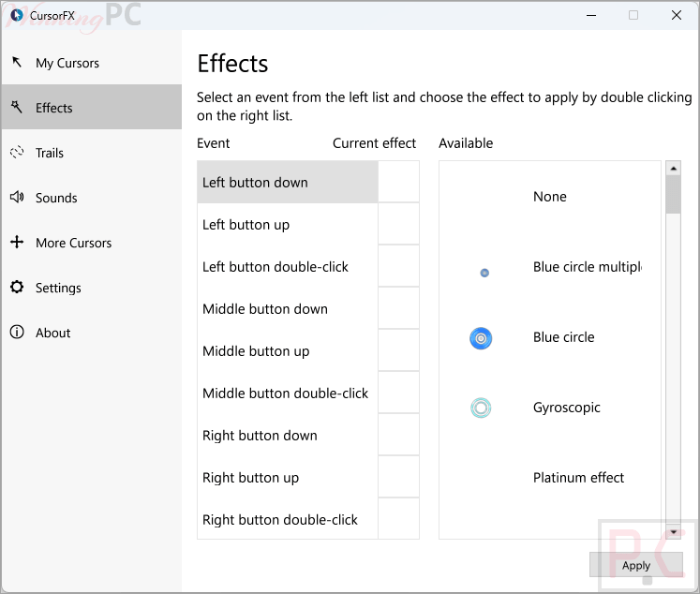Select the Gyroscopic effect preview icon

(481, 408)
